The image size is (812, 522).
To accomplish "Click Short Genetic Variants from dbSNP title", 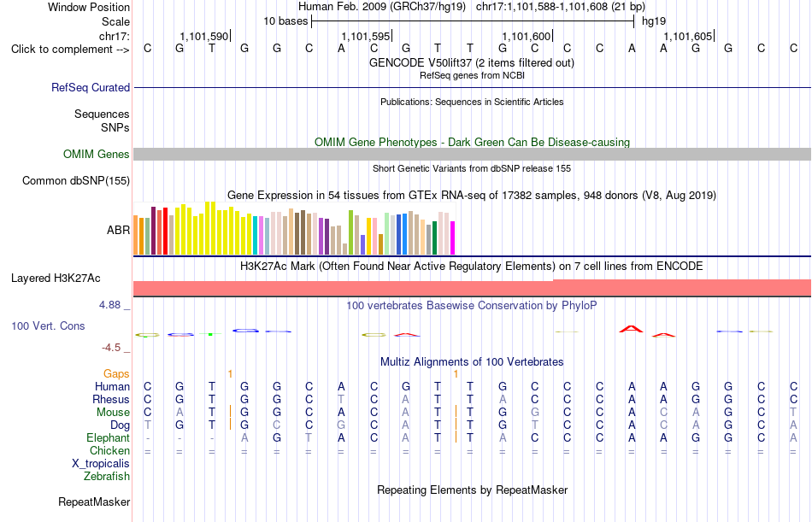I will [x=472, y=168].
